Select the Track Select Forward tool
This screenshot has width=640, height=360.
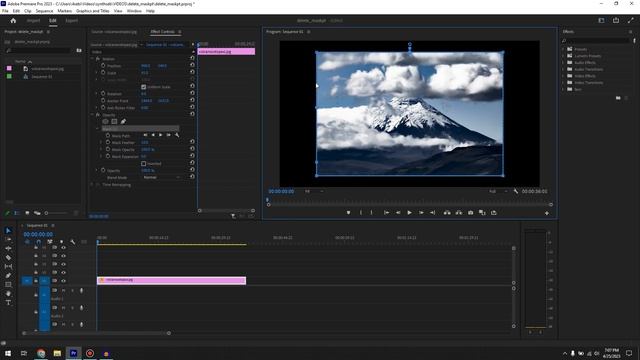coord(8,240)
